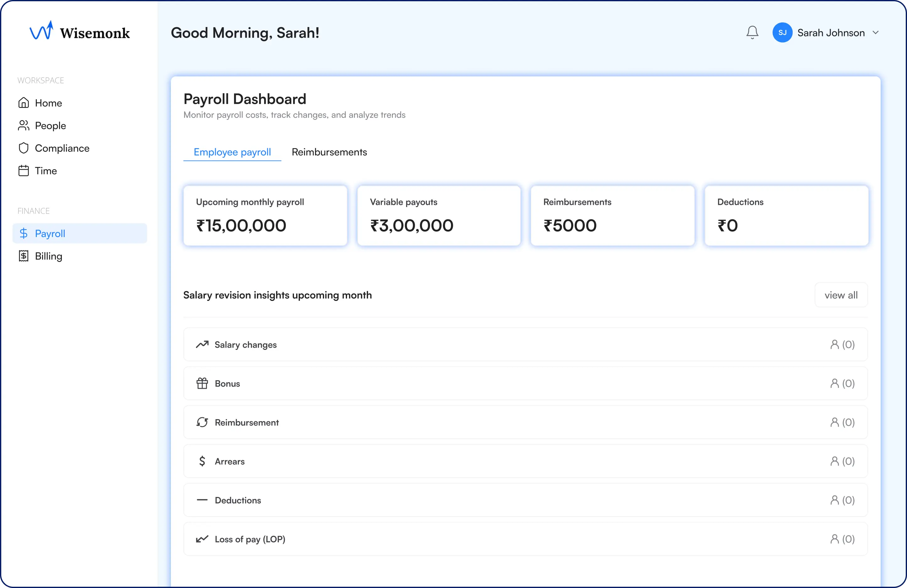This screenshot has height=588, width=907.
Task: Click the notification bell icon
Action: pyautogui.click(x=752, y=33)
